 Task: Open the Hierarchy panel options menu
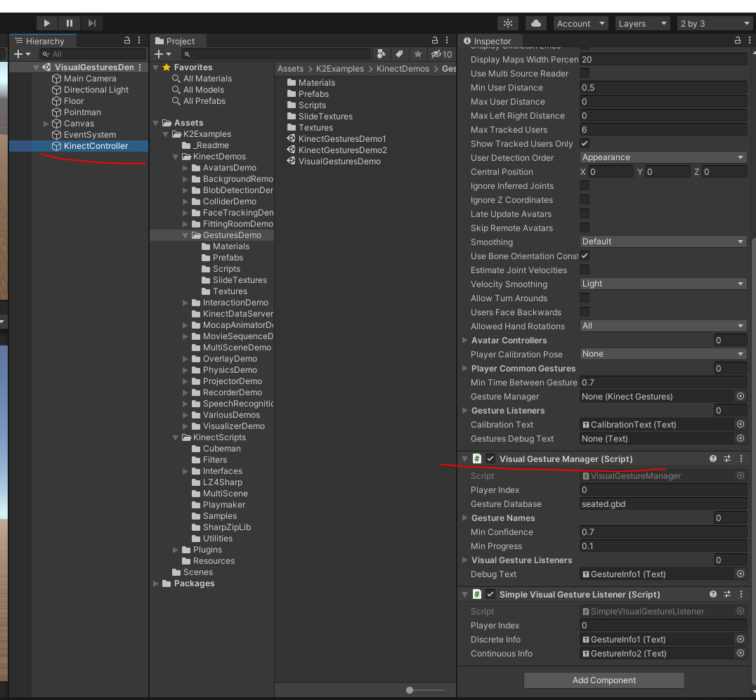139,41
